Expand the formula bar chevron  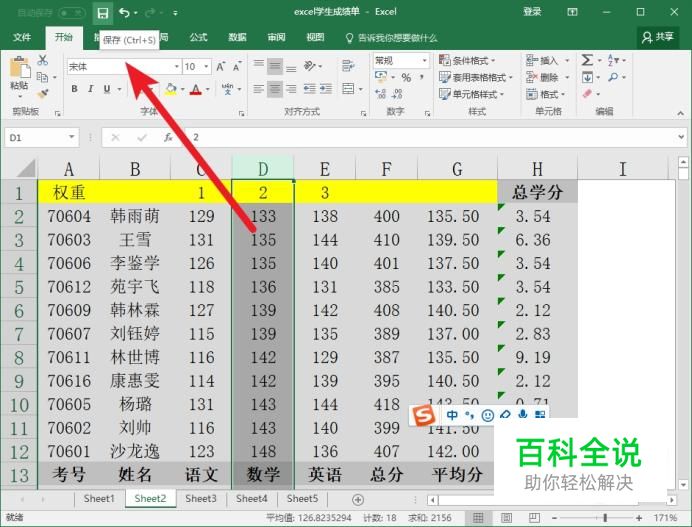(x=681, y=137)
